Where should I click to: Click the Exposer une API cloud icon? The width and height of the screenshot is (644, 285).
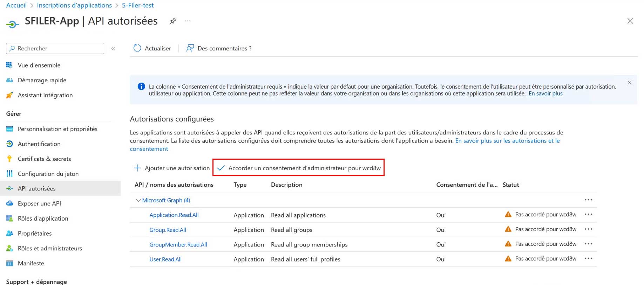click(x=9, y=203)
